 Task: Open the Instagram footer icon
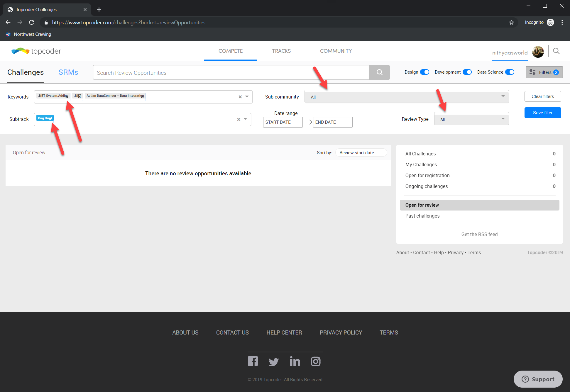coord(316,361)
